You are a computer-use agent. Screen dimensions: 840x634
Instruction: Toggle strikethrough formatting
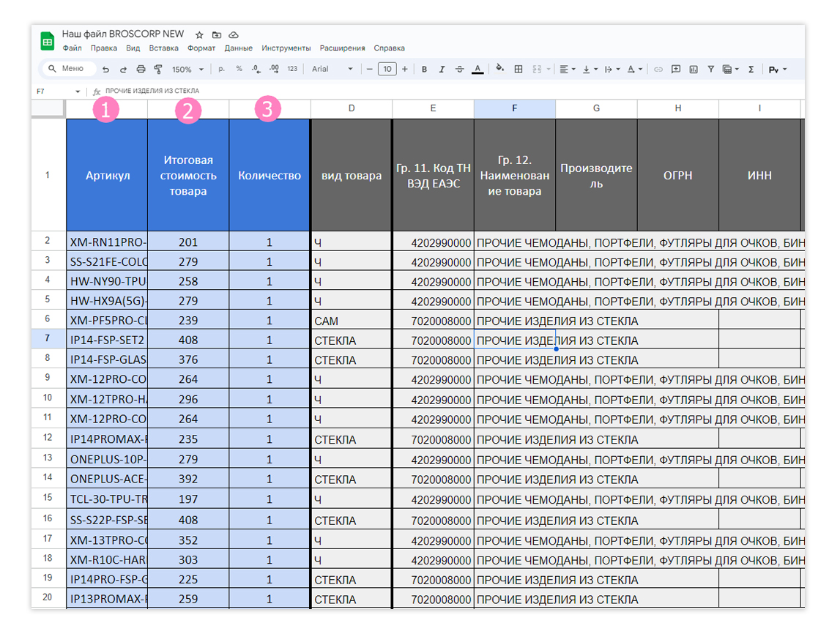click(460, 69)
